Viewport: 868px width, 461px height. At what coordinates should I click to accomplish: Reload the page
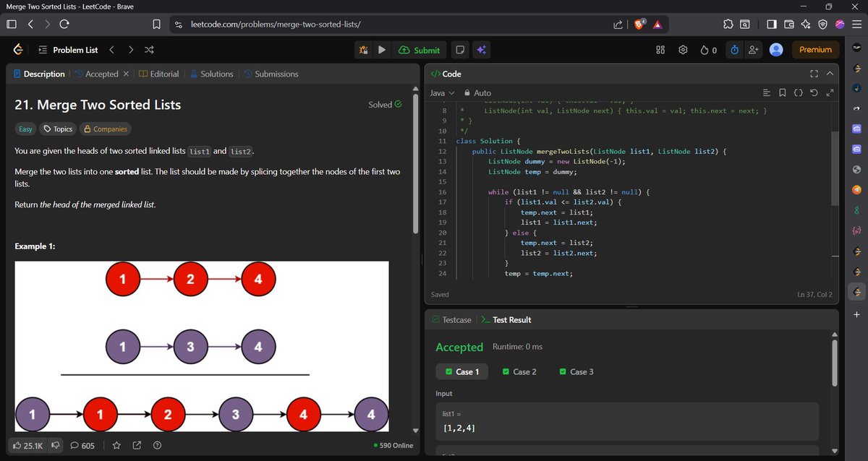coord(64,24)
